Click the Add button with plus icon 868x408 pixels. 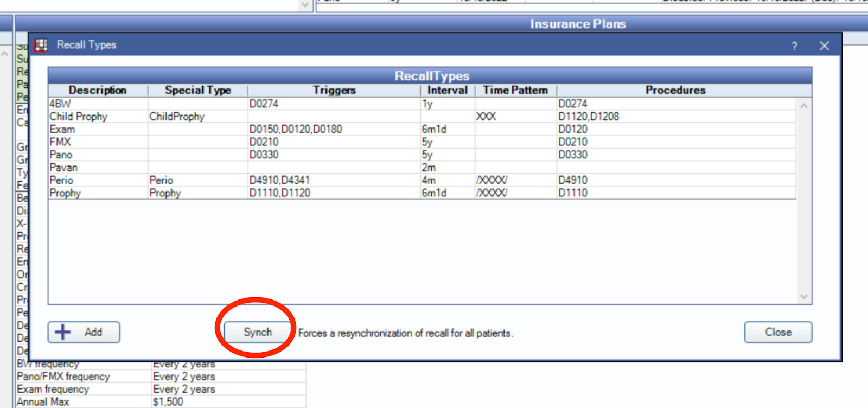[84, 332]
